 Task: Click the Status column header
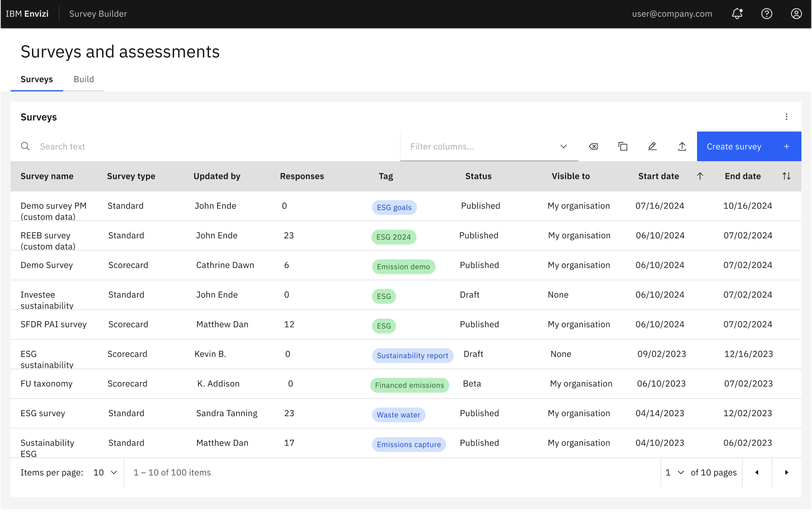478,176
